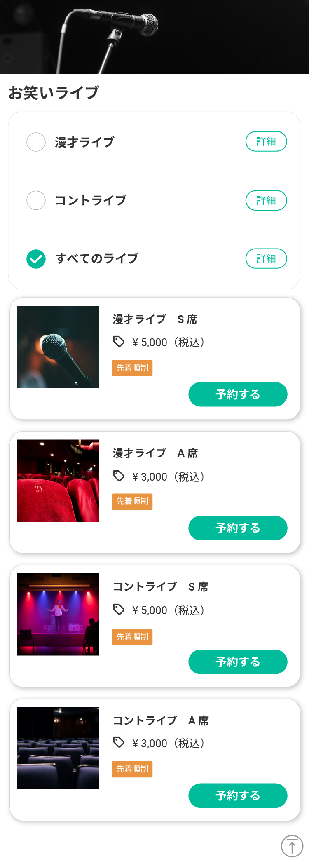
Task: Open the red seats thumbnail image
Action: coord(58,481)
